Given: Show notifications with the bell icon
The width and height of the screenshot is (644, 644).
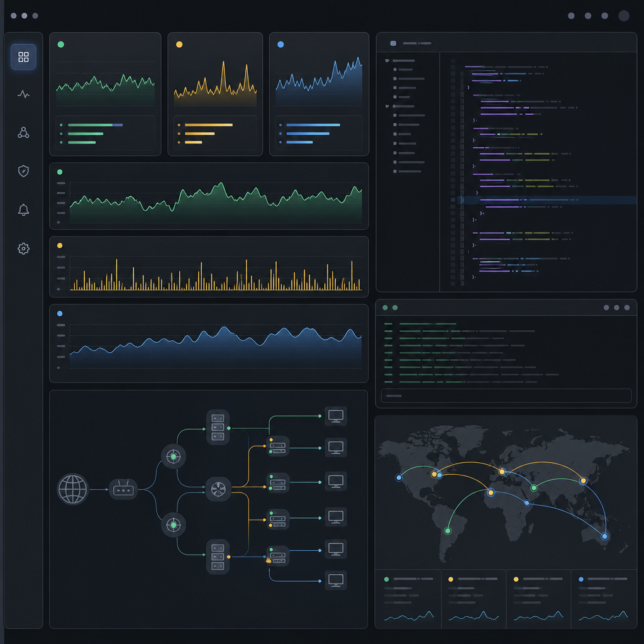Looking at the screenshot, I should (23, 210).
